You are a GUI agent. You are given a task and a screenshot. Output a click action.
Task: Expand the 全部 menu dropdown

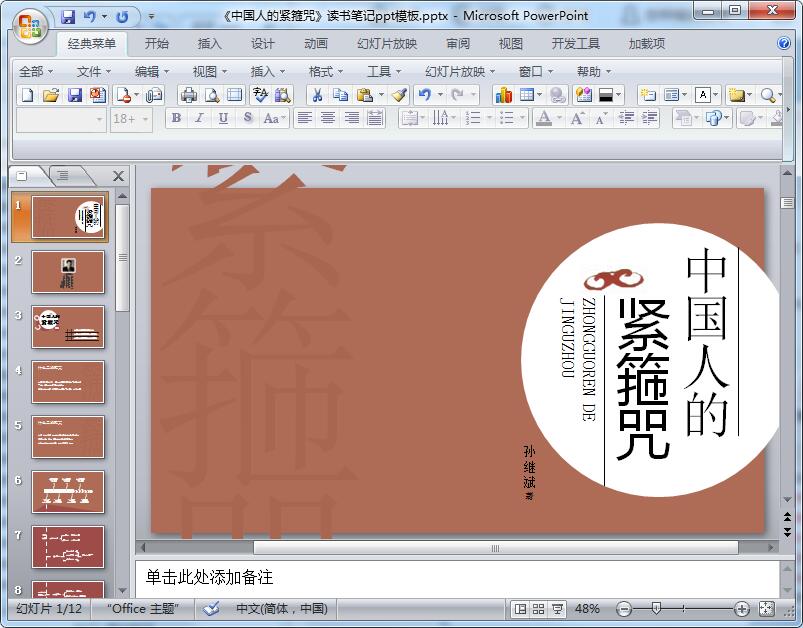coord(36,72)
